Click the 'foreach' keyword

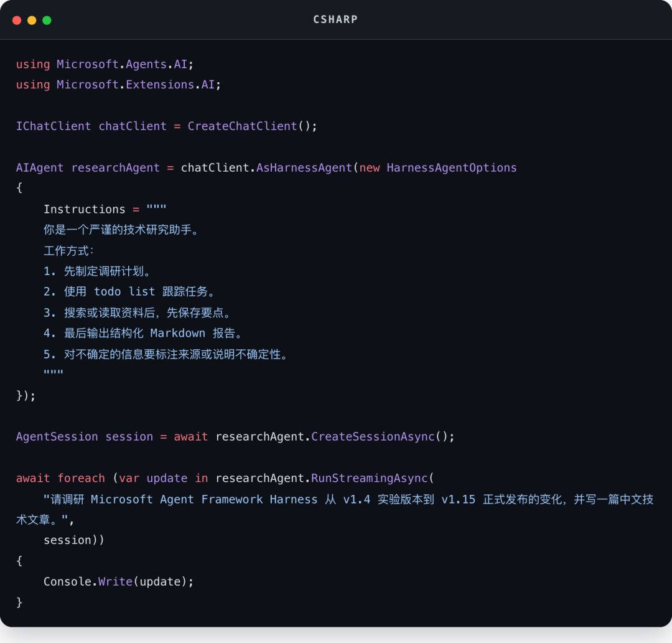click(x=81, y=478)
